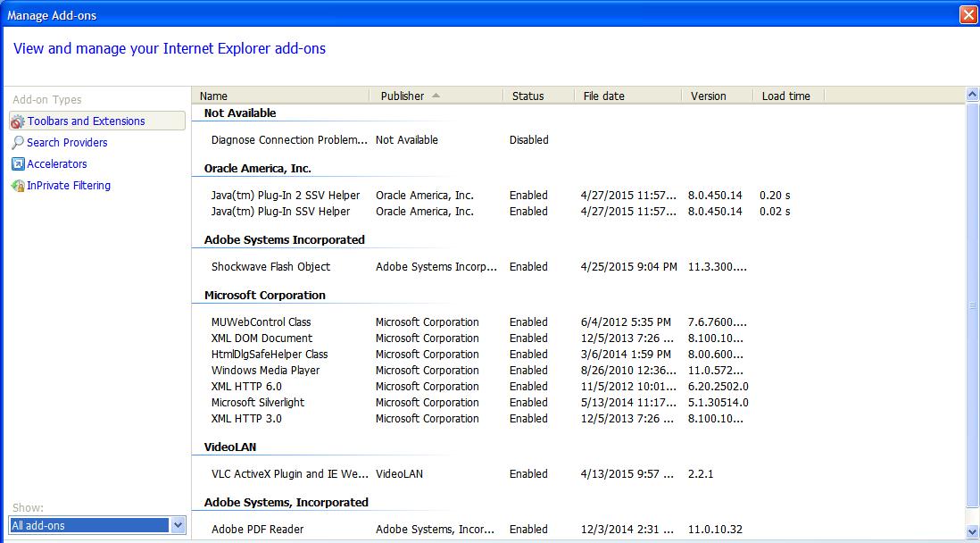Click Enabled status of Windows Media Player
980x543 pixels.
click(528, 371)
